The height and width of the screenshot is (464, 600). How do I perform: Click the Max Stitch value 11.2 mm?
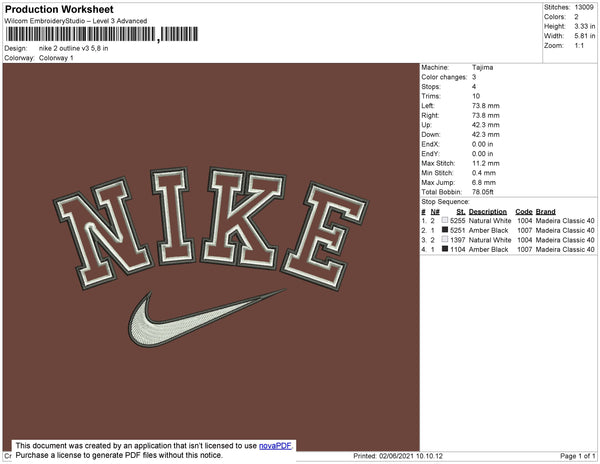pos(486,163)
